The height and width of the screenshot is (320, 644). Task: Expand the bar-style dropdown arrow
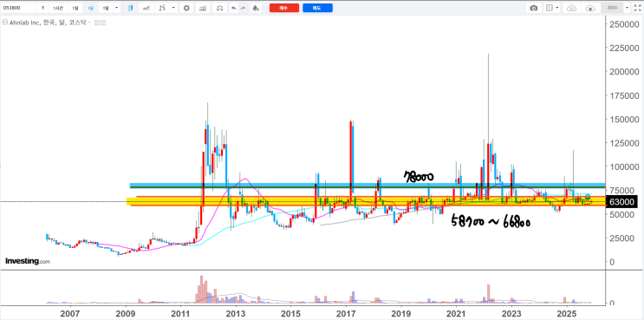pos(173,8)
